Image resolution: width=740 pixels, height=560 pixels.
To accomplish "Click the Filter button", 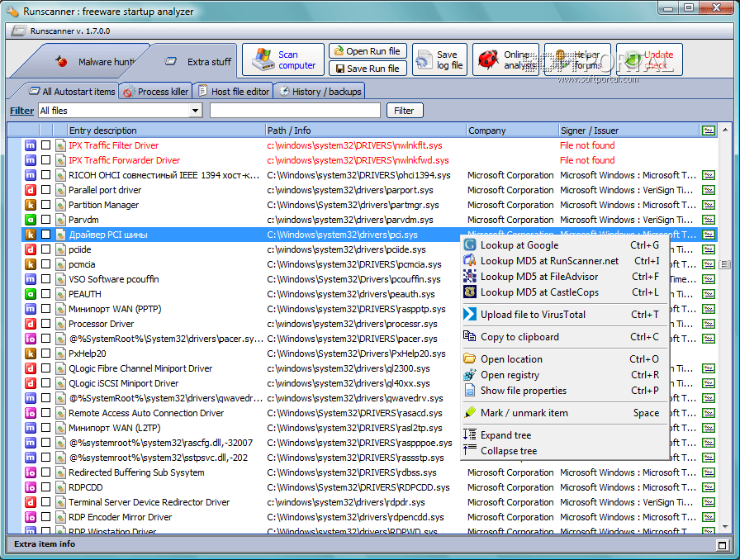I will pyautogui.click(x=405, y=111).
